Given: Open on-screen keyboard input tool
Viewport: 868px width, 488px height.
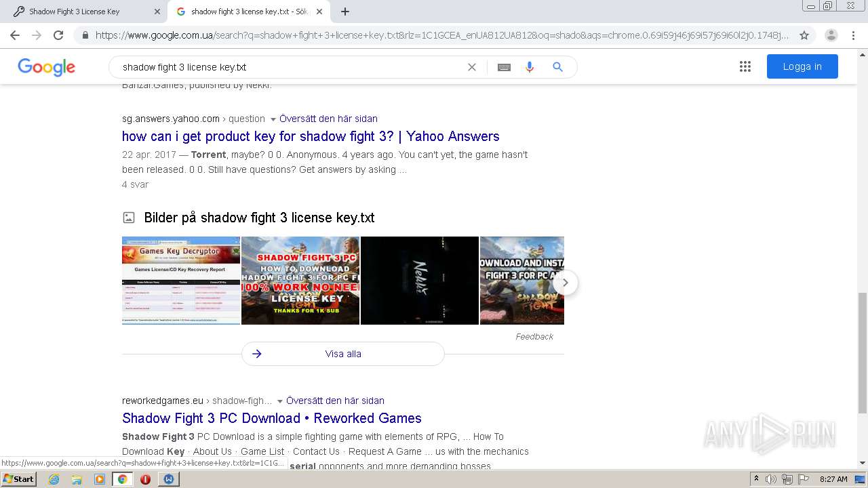Looking at the screenshot, I should (504, 67).
